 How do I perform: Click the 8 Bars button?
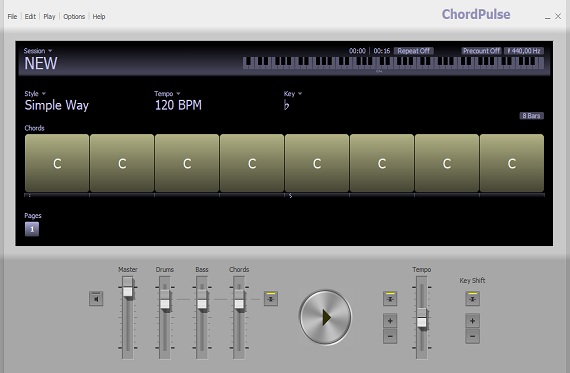click(x=531, y=116)
